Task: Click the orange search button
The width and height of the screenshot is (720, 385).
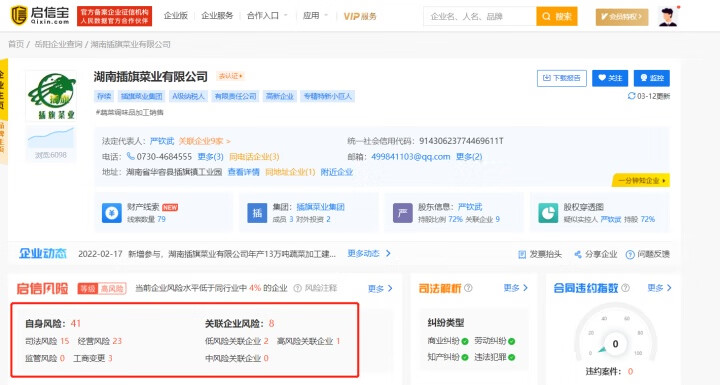Action: pyautogui.click(x=557, y=17)
